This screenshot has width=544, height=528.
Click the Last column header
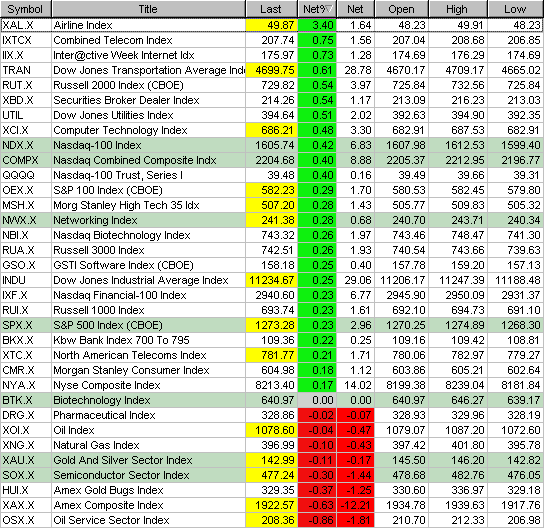[x=271, y=9]
